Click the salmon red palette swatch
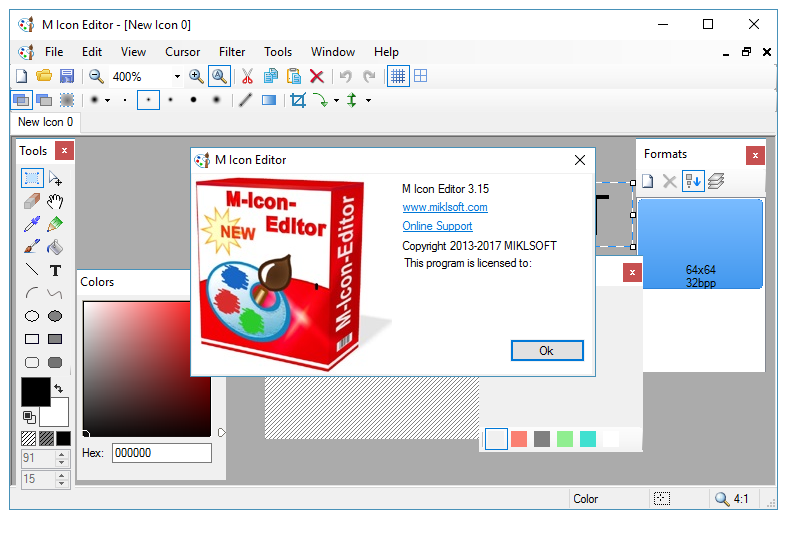The height and width of the screenshot is (543, 787). click(x=519, y=439)
